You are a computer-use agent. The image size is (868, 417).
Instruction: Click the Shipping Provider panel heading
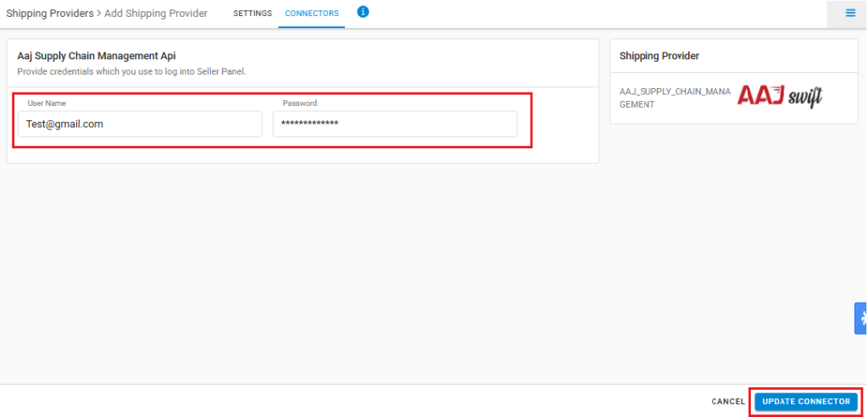(659, 56)
